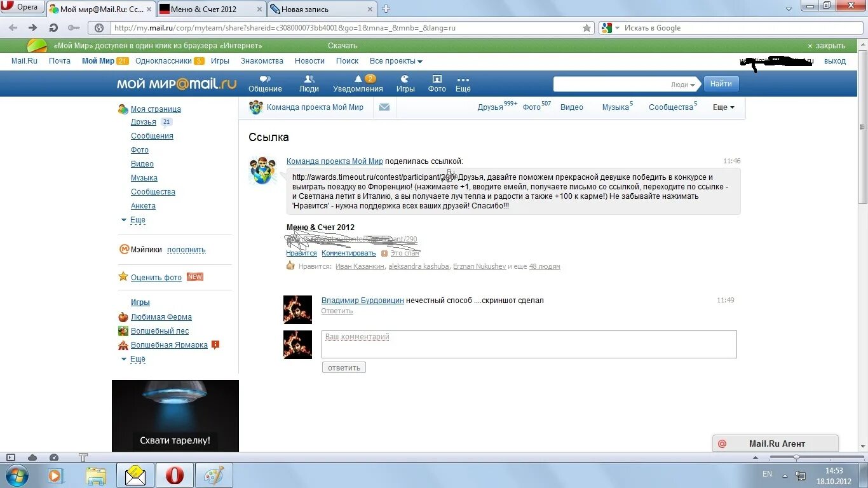Open Windows Start menu
Screen dimensions: 868x488
tap(16, 475)
